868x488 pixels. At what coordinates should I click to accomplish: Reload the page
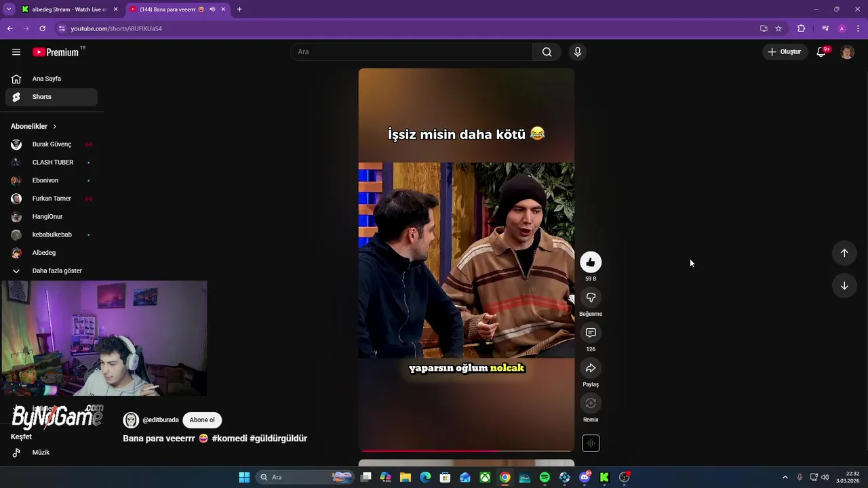42,28
